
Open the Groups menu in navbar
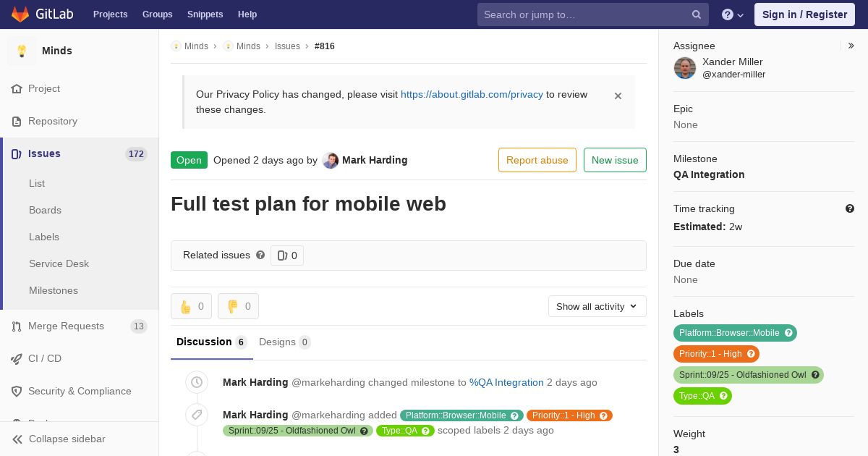click(x=157, y=14)
